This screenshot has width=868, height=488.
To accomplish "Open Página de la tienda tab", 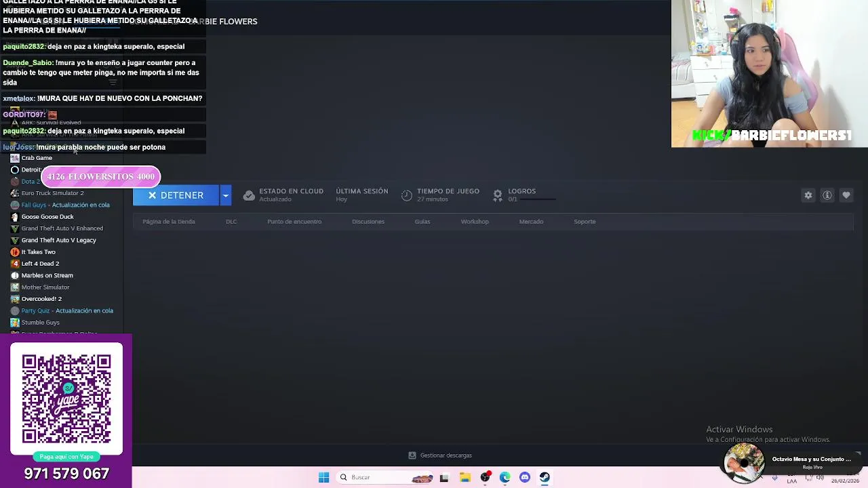I will [169, 222].
